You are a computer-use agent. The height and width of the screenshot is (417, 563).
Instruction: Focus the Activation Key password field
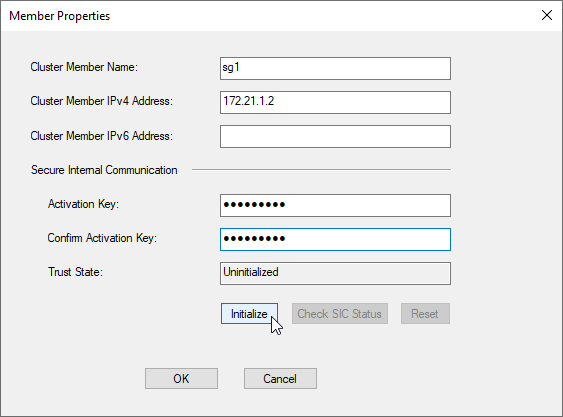click(335, 205)
